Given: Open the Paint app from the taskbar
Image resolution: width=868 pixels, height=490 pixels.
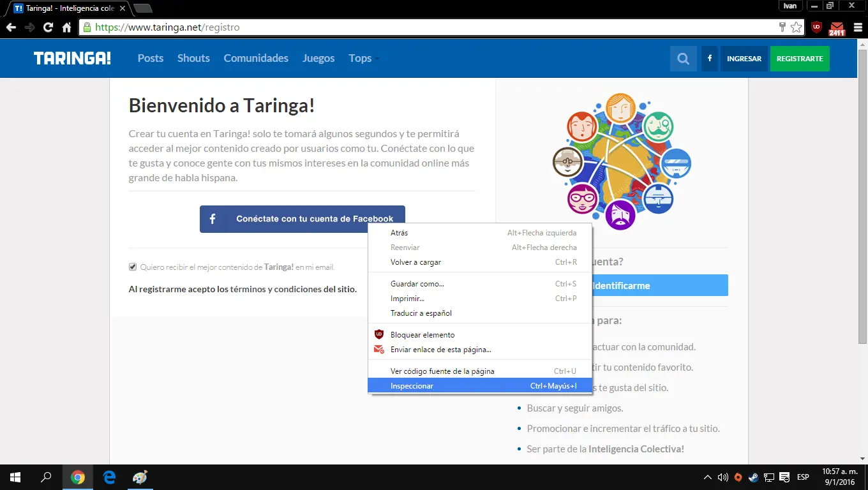Looking at the screenshot, I should tap(140, 477).
